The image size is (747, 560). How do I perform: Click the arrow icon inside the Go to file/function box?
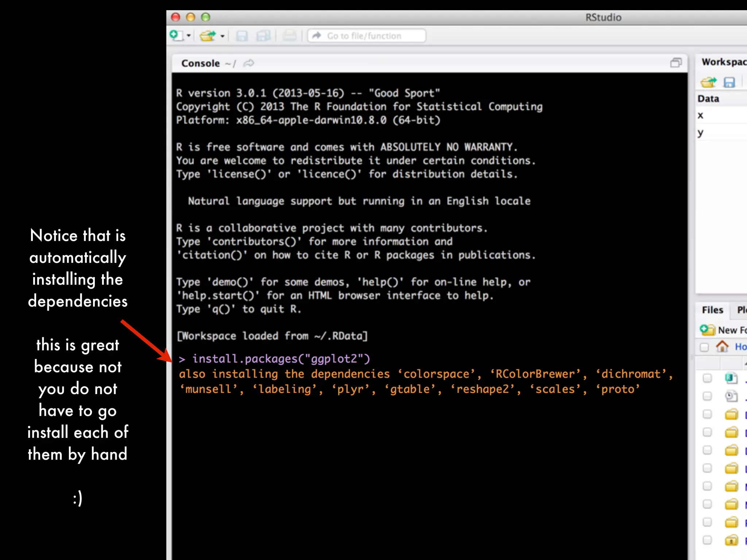point(317,35)
